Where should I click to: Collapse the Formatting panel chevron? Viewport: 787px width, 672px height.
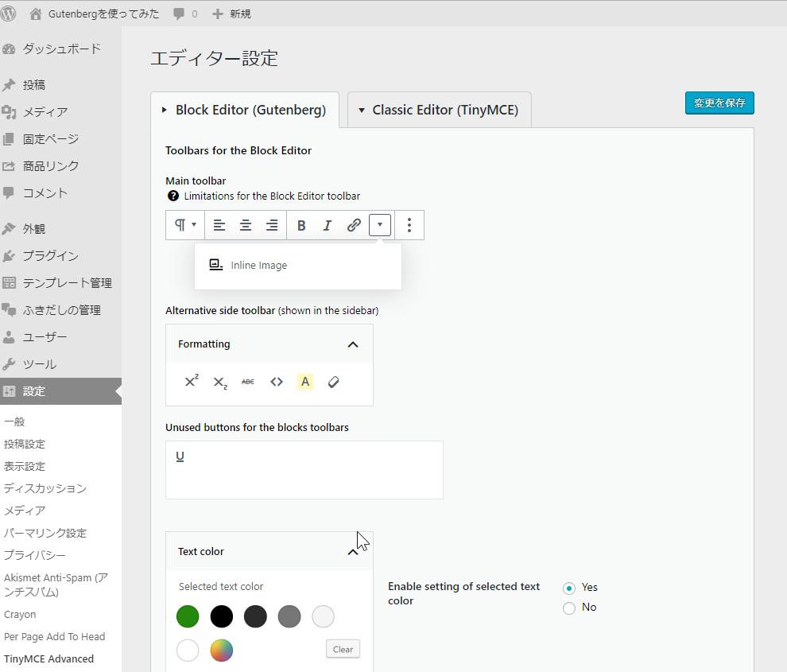(x=353, y=344)
